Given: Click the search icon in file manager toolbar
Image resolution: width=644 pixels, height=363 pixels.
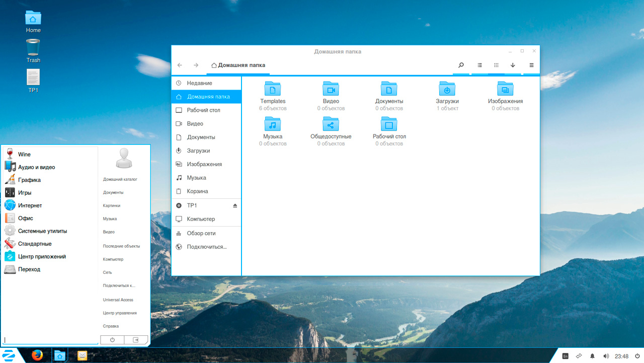Looking at the screenshot, I should [x=461, y=65].
